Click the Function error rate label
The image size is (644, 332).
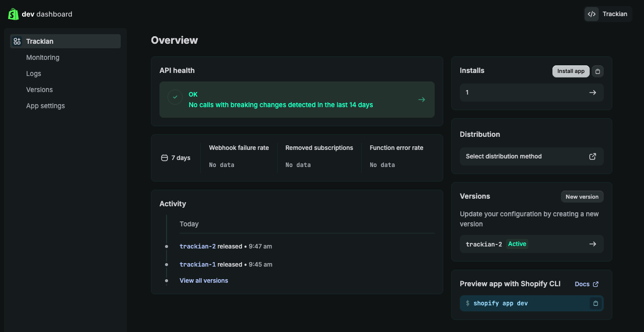(x=396, y=148)
